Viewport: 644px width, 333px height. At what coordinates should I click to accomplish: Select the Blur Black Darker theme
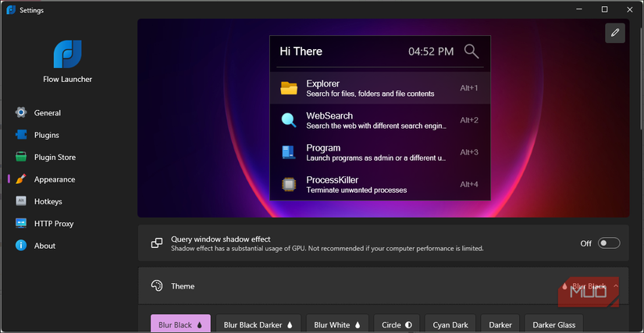[x=258, y=324]
